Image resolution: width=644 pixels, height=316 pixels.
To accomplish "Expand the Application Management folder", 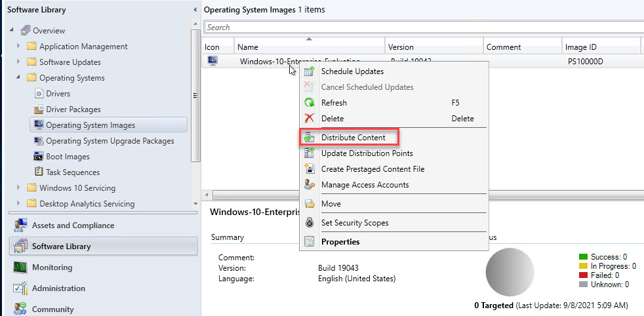I will pos(18,47).
